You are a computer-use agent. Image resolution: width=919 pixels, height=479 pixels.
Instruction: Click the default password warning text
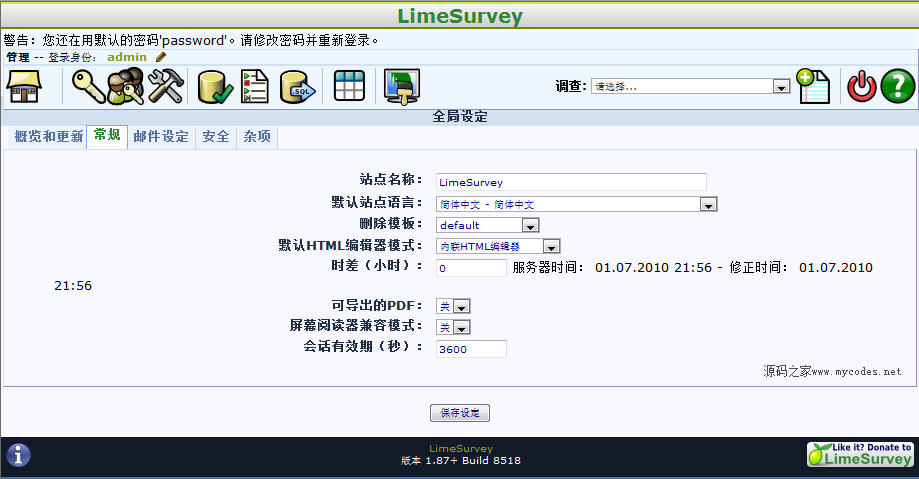(x=192, y=40)
